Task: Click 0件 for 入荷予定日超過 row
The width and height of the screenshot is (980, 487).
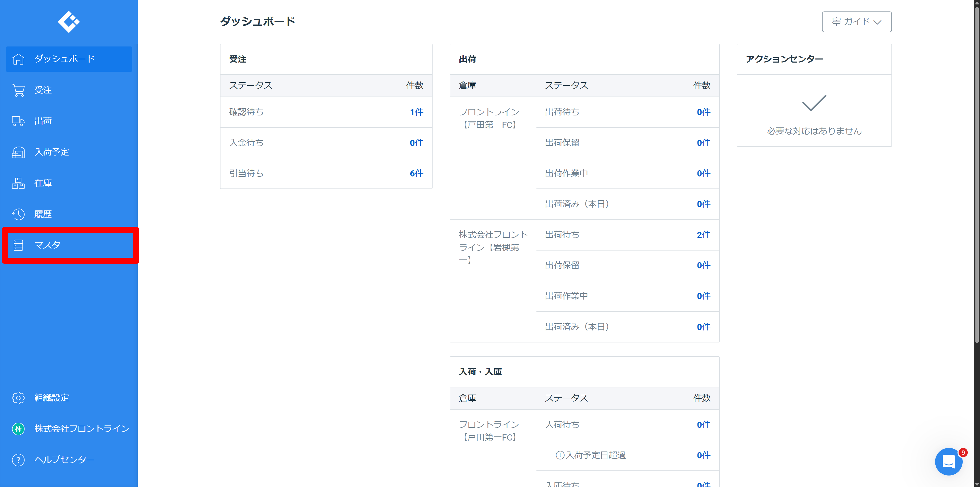Action: click(x=703, y=455)
